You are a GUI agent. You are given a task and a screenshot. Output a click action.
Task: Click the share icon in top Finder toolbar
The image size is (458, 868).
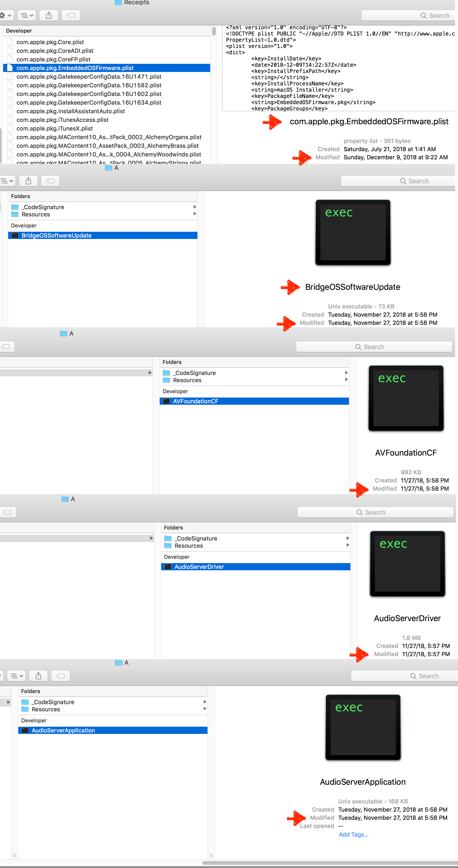(49, 15)
